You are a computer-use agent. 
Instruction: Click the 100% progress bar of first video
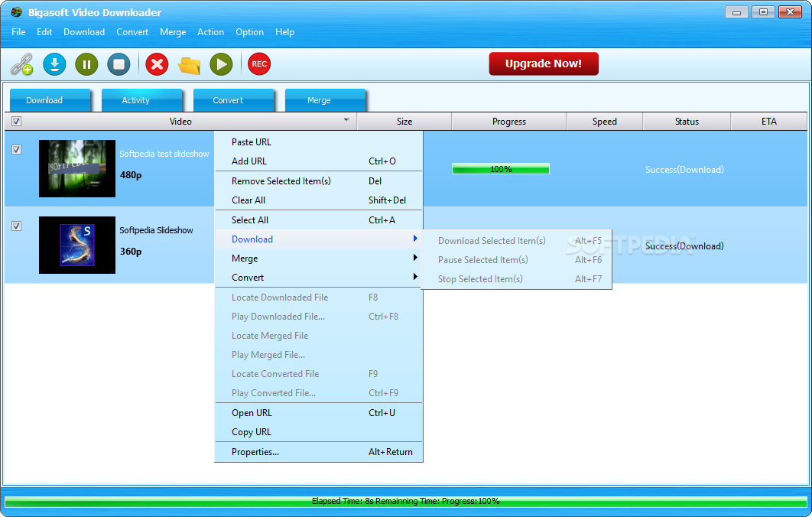pos(501,169)
